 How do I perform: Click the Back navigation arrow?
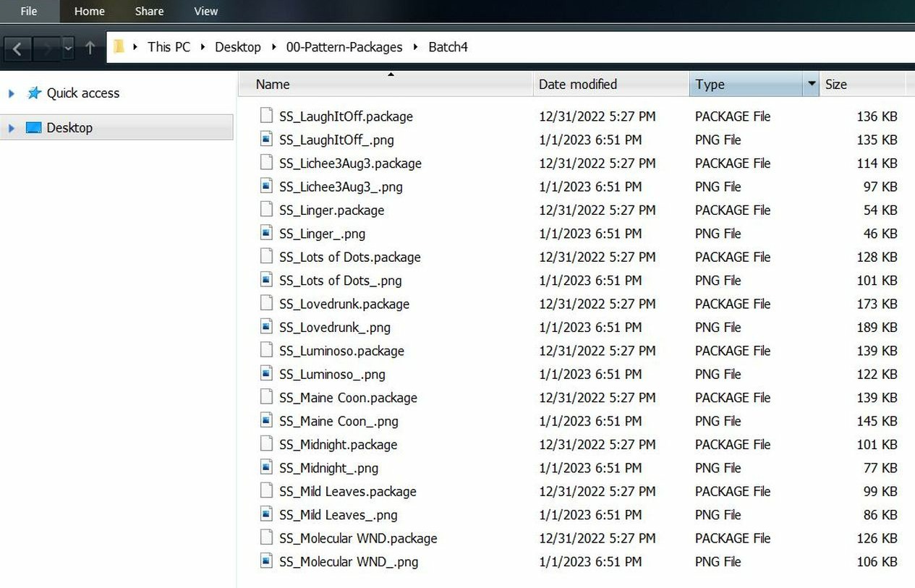[17, 48]
